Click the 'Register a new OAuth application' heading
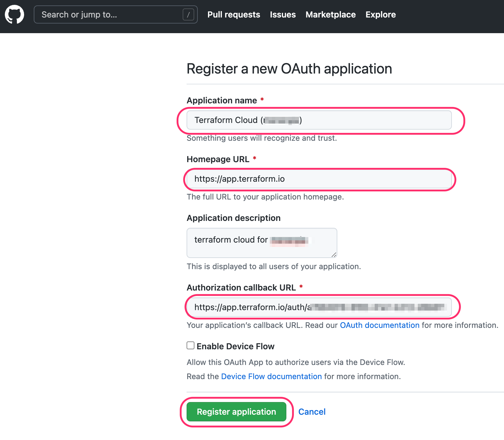This screenshot has height=440, width=504. (289, 69)
